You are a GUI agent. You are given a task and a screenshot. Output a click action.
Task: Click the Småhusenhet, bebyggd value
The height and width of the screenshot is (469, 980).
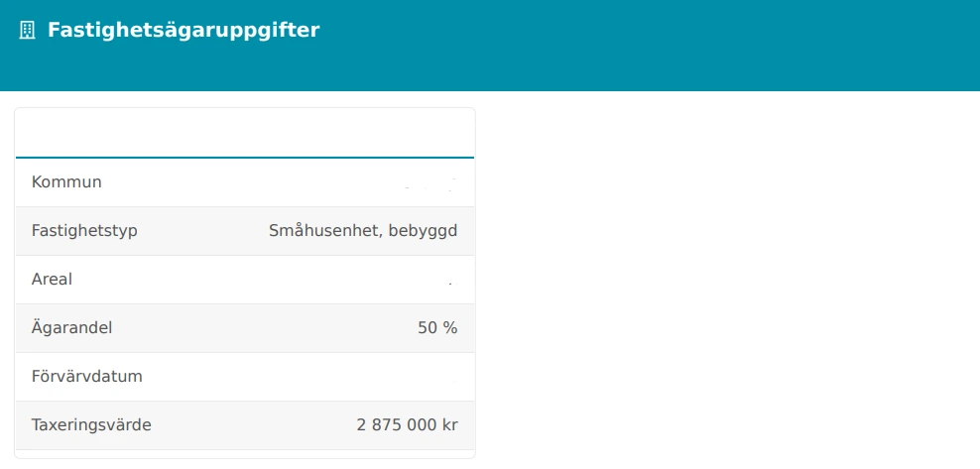pos(363,231)
